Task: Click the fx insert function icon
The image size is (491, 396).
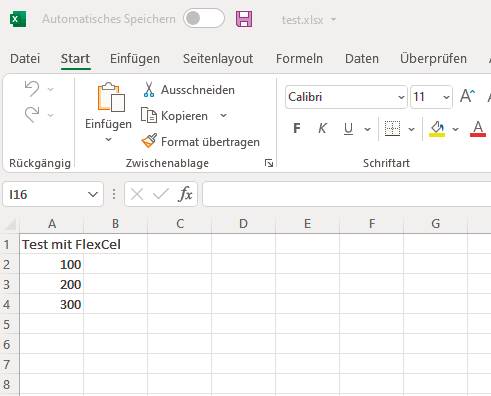Action: point(185,194)
